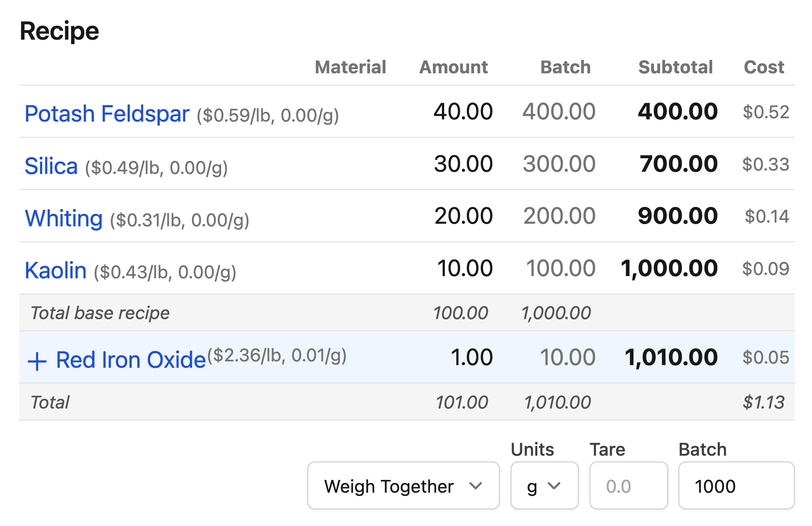Click the Material column header
This screenshot has width=812, height=526.
[350, 67]
